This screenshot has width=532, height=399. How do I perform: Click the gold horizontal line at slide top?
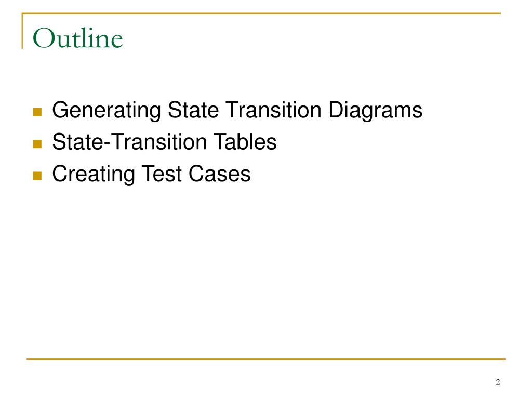coord(261,13)
